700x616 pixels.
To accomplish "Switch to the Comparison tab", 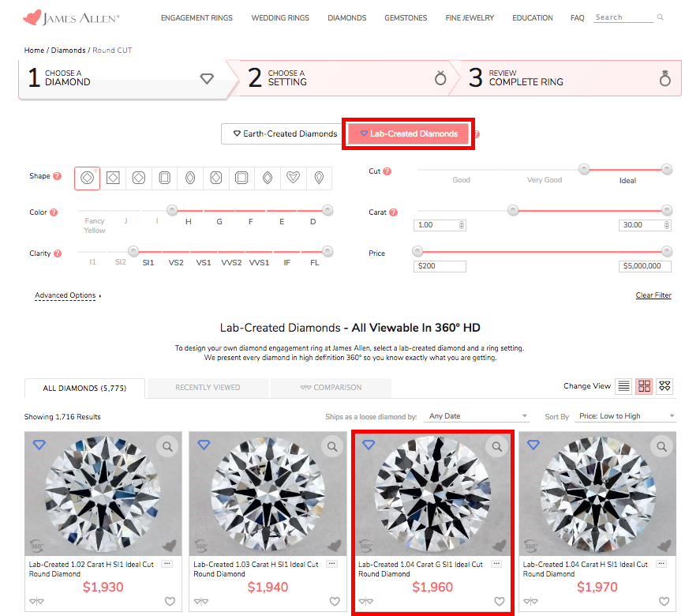I will click(331, 388).
